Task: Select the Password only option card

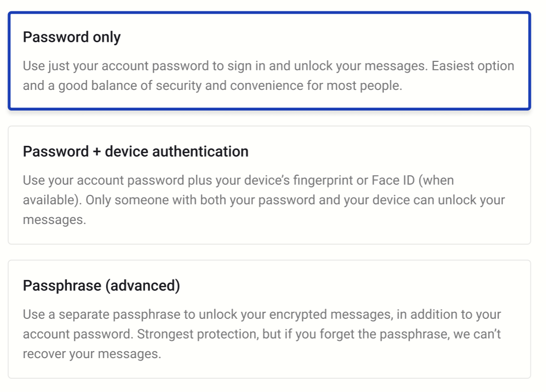Action: 269,61
